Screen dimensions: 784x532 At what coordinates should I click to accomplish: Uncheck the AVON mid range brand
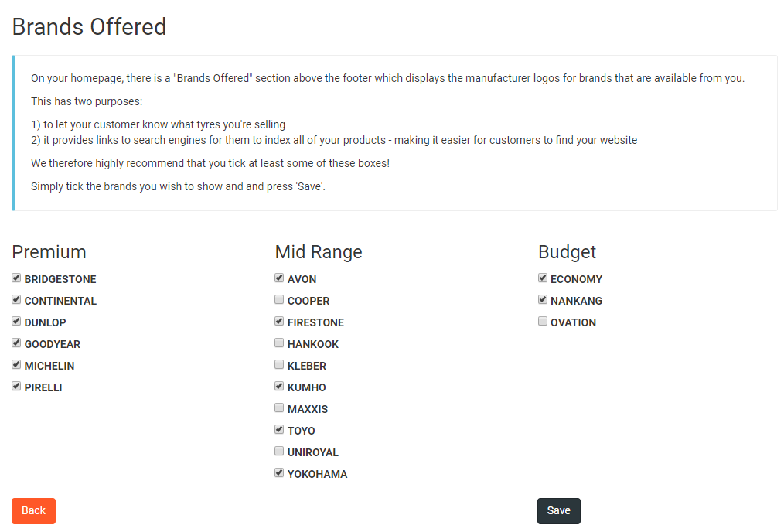tap(279, 278)
